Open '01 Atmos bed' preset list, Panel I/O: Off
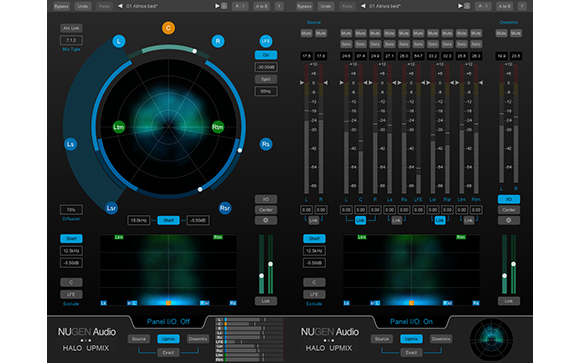 (142, 6)
